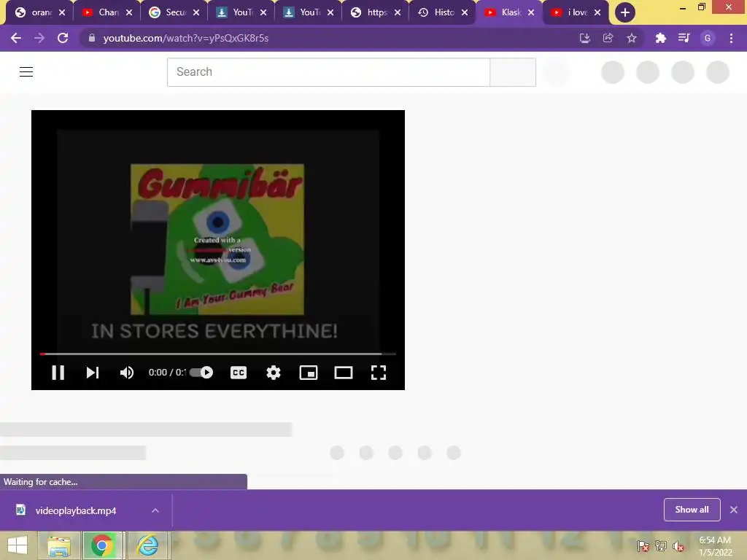The width and height of the screenshot is (747, 560).
Task: Click the install app icon in address bar
Action: pos(585,38)
